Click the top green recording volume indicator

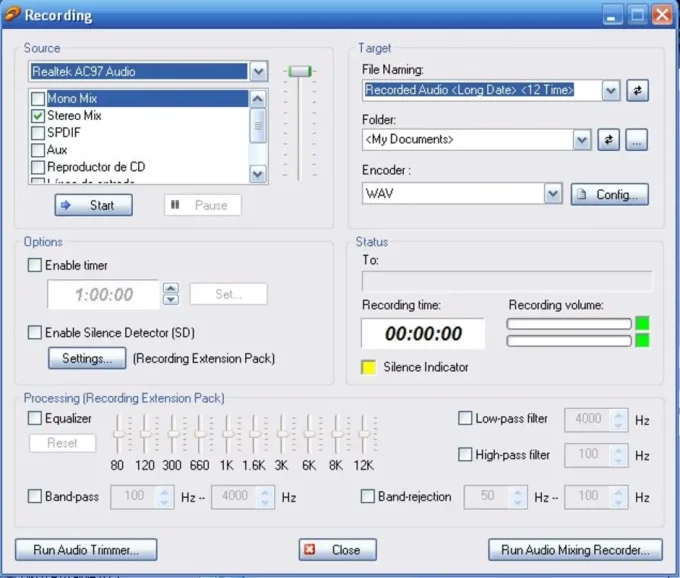coord(642,323)
